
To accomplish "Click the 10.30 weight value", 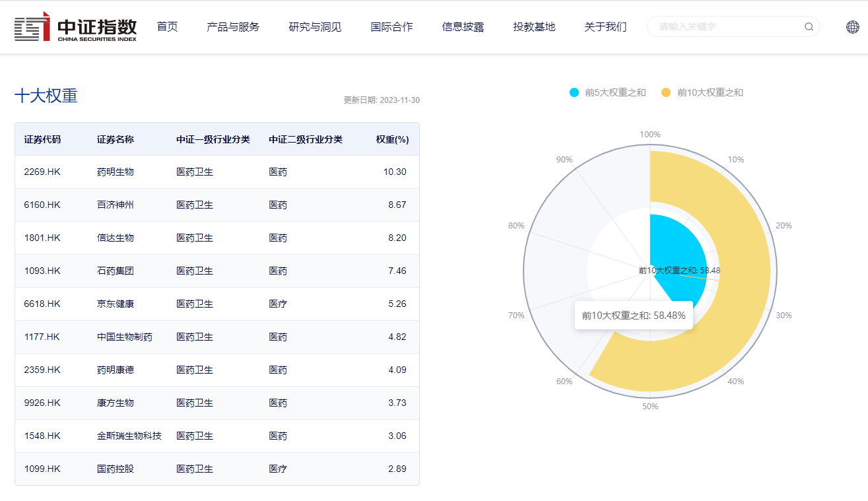I will [395, 172].
